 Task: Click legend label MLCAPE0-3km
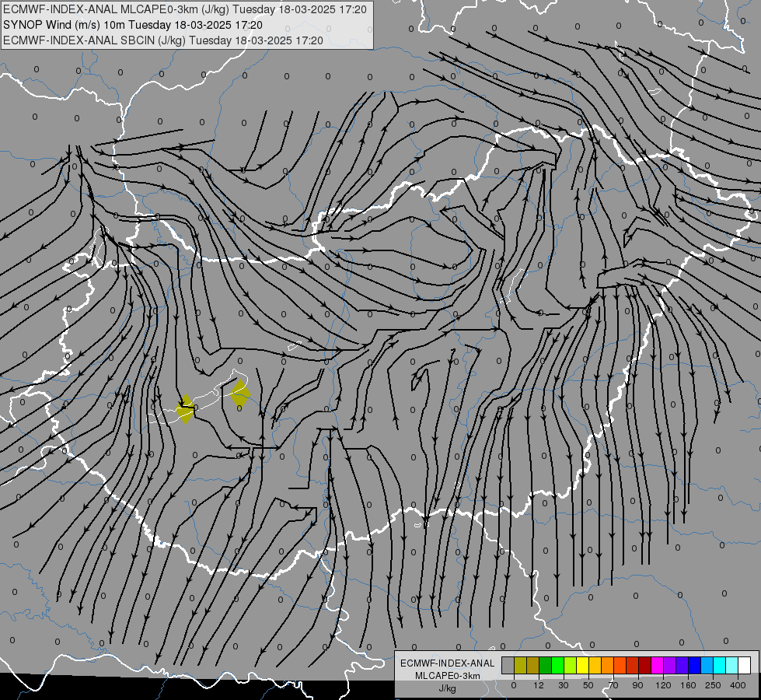pos(448,676)
